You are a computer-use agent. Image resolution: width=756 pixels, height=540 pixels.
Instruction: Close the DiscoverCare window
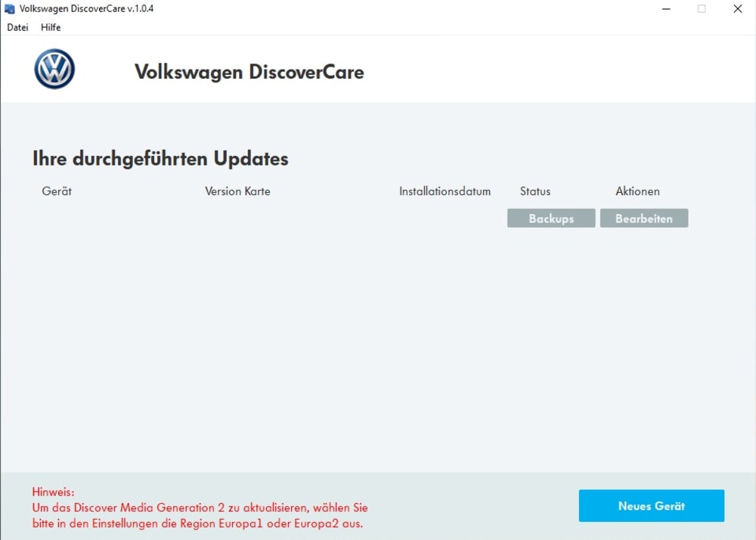pyautogui.click(x=738, y=8)
